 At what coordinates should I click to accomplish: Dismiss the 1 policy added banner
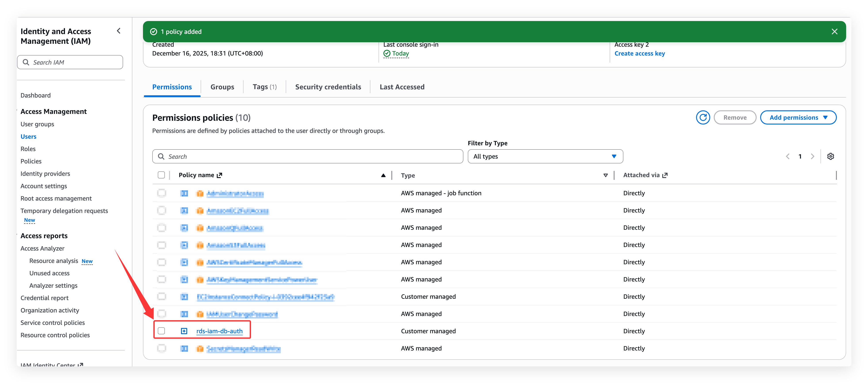[x=835, y=31]
